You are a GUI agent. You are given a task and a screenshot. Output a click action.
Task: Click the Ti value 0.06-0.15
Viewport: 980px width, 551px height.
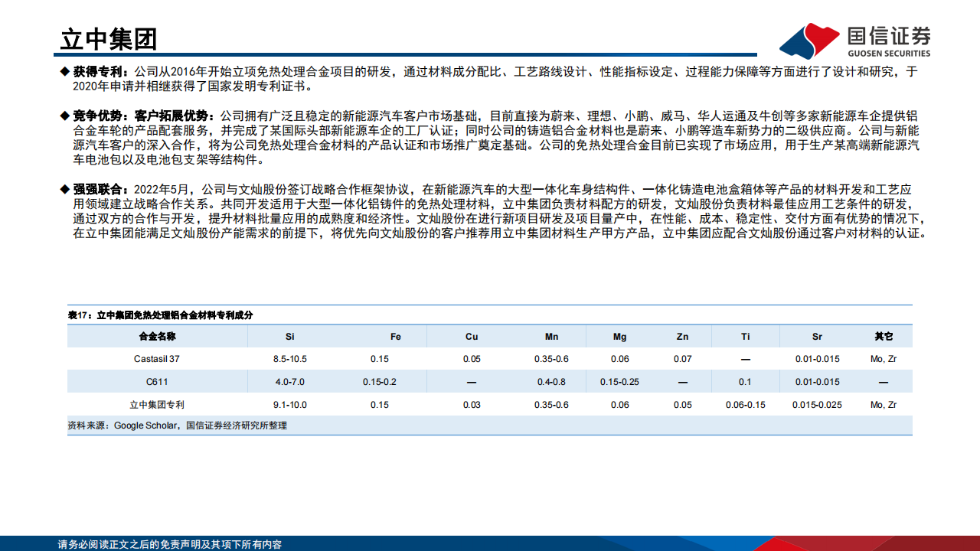[x=746, y=405]
